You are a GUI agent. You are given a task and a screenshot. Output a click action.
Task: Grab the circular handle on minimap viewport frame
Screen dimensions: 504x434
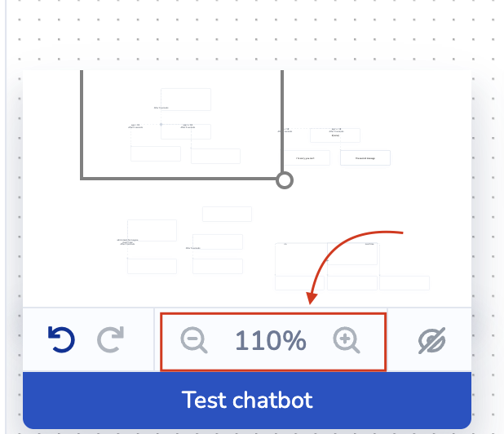click(285, 180)
